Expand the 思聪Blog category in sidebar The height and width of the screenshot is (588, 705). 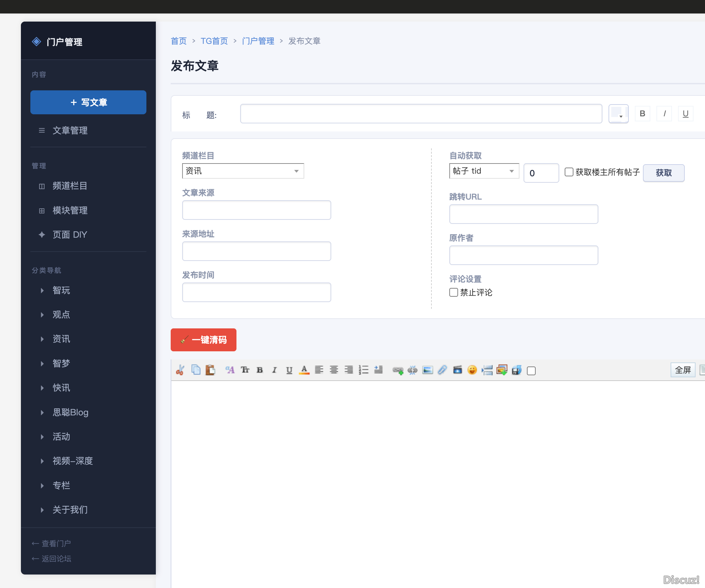(x=70, y=412)
